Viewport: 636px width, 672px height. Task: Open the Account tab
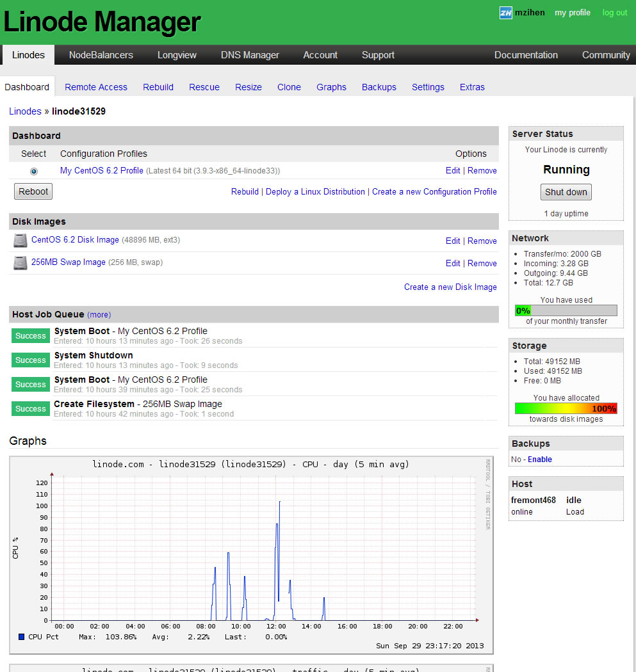(x=320, y=55)
